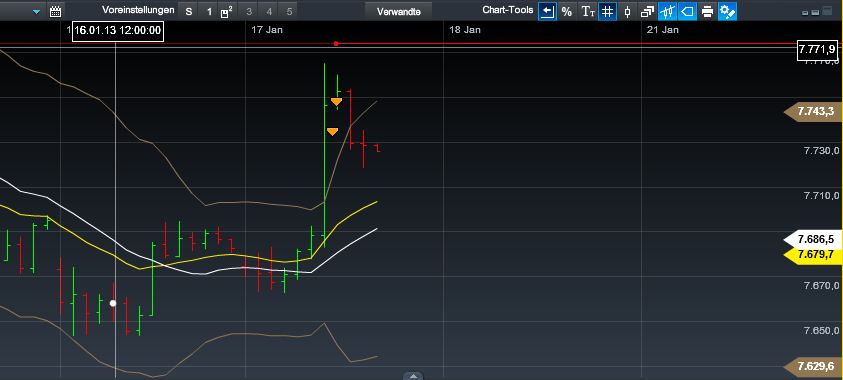Select preset 3 under Voreinstellungen
The width and height of the screenshot is (843, 380).
click(x=248, y=11)
